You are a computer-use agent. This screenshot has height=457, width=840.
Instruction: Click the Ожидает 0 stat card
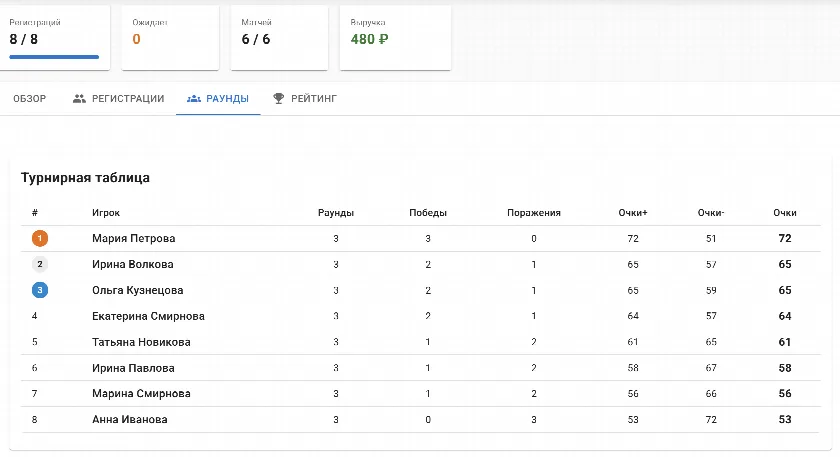170,38
